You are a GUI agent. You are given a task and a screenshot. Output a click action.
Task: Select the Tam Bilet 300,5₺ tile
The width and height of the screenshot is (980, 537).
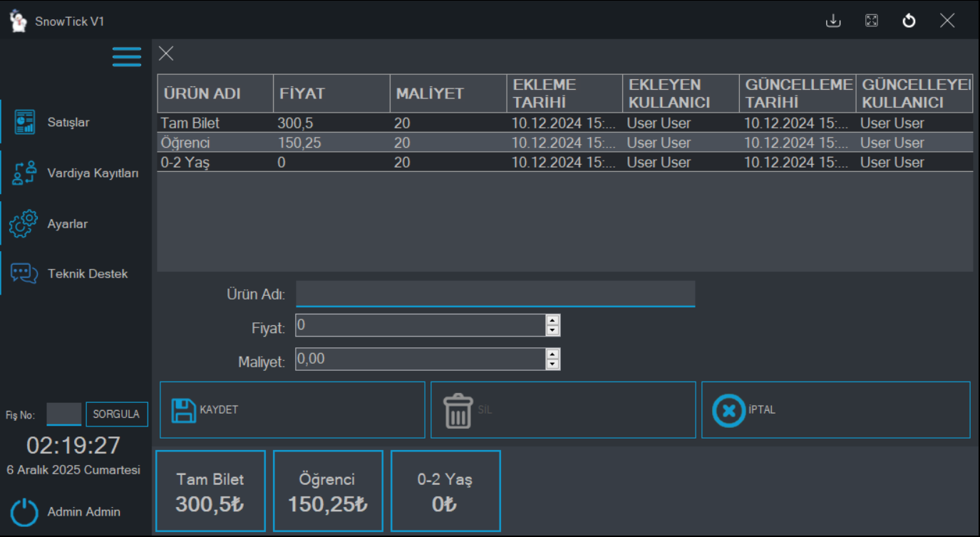210,491
